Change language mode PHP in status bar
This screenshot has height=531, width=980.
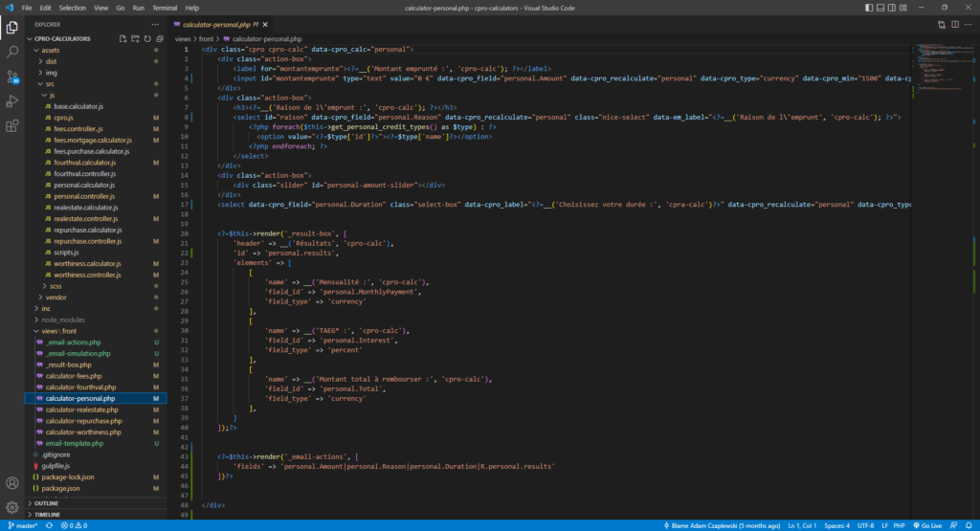click(x=899, y=525)
